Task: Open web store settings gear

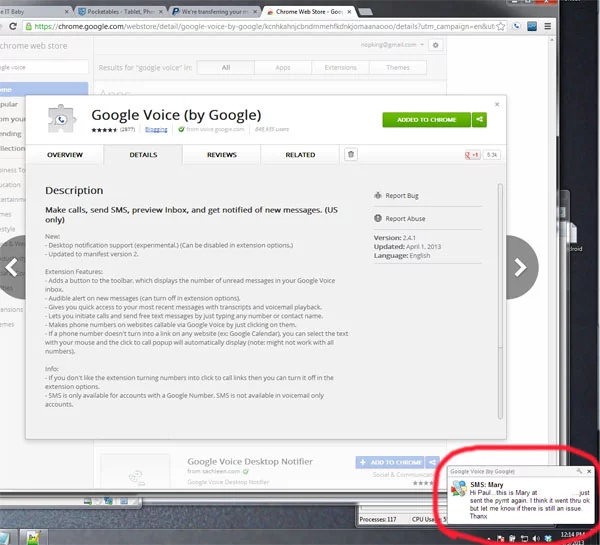Action: 435,45
